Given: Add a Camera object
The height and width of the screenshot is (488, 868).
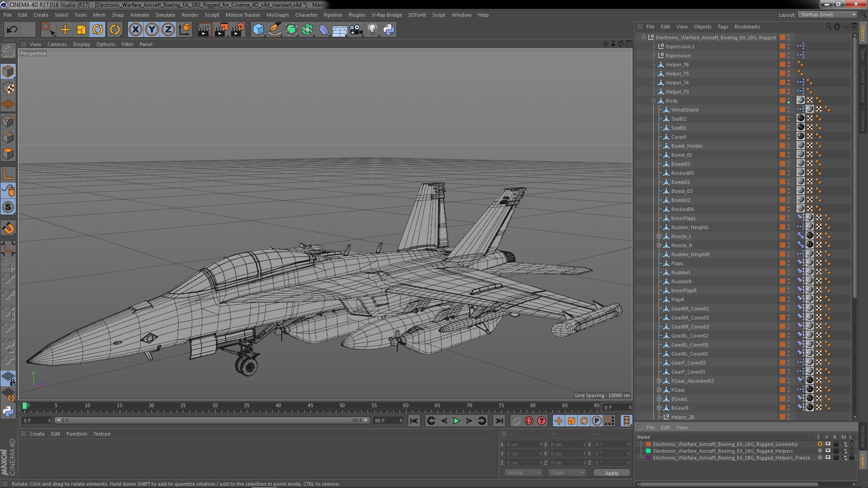Looking at the screenshot, I should tap(356, 30).
